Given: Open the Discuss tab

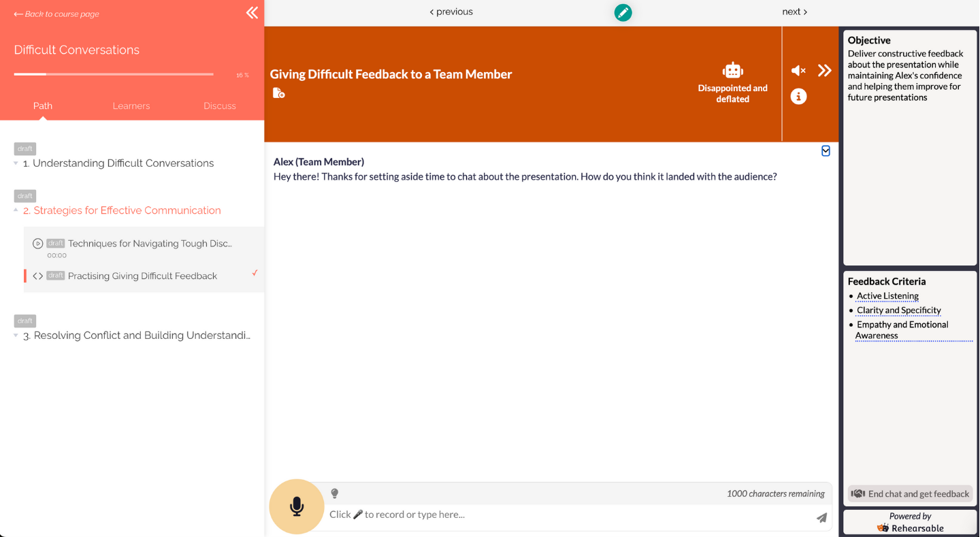Looking at the screenshot, I should [x=219, y=105].
